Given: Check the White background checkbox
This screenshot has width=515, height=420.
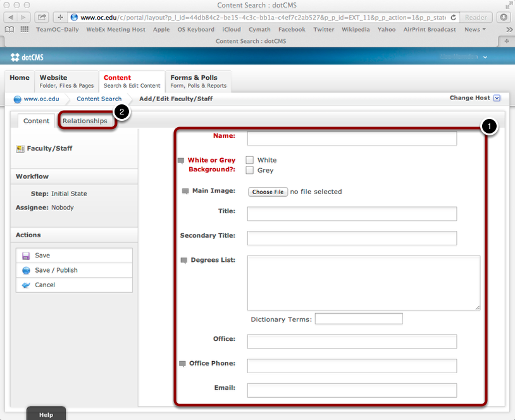Looking at the screenshot, I should [x=250, y=160].
